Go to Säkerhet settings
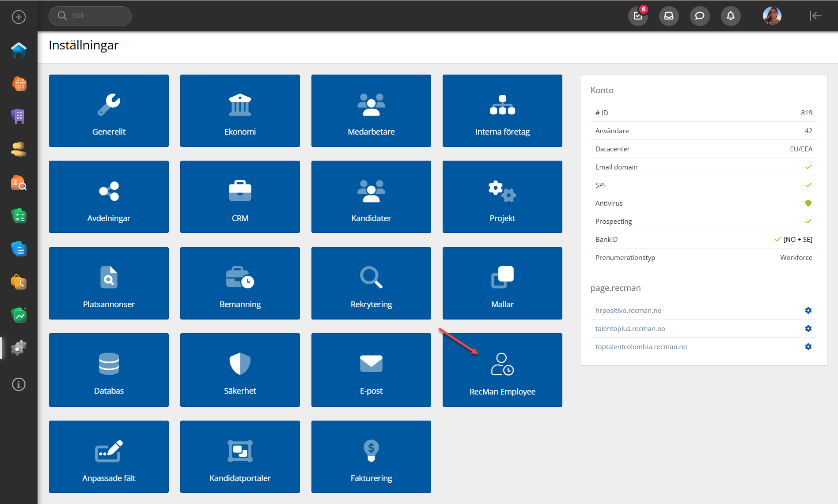The width and height of the screenshot is (838, 504). coord(240,370)
